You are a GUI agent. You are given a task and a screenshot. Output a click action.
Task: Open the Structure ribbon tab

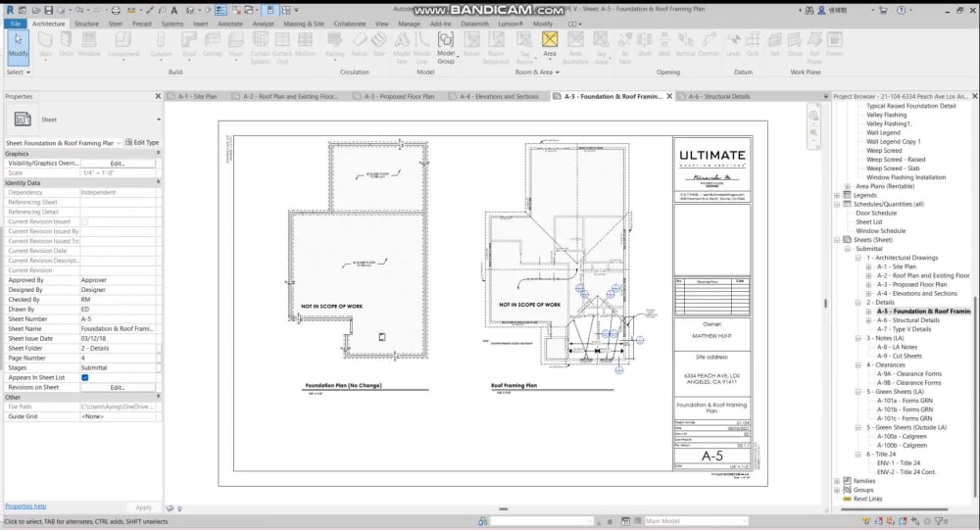tap(86, 24)
